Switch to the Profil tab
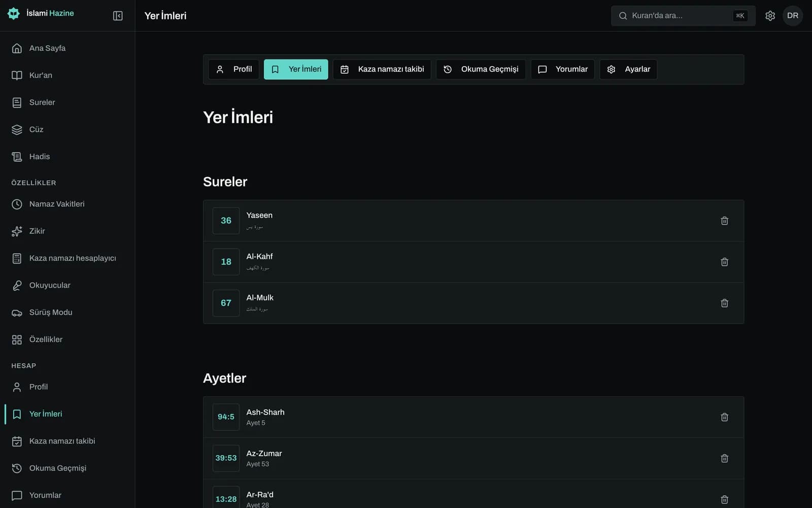Viewport: 812px width, 508px height. pos(233,69)
